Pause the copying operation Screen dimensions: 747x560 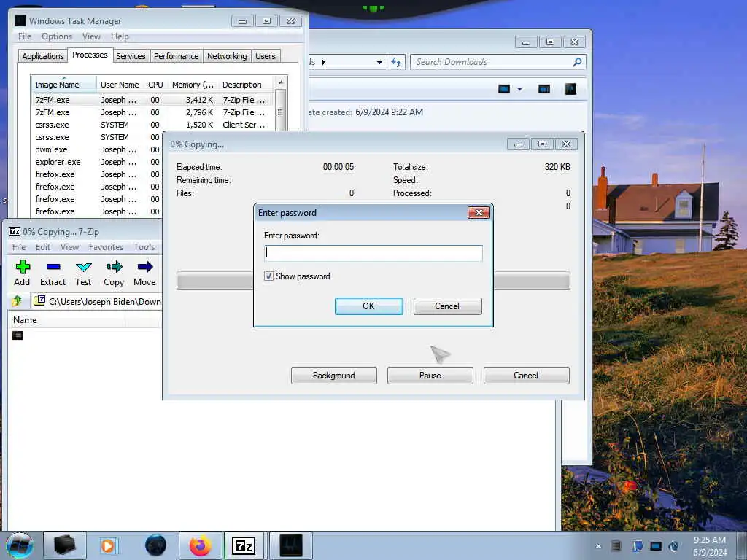tap(430, 376)
